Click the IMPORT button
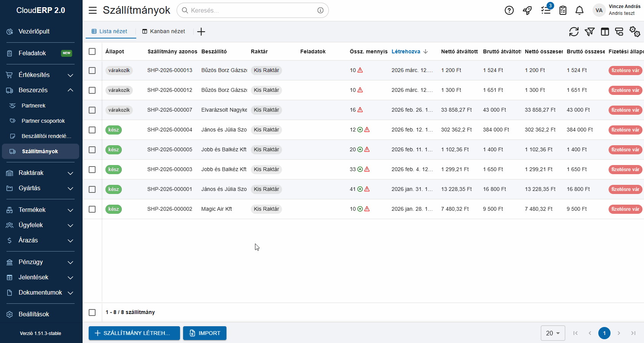Screen dimensions: 644x343 pyautogui.click(x=205, y=333)
